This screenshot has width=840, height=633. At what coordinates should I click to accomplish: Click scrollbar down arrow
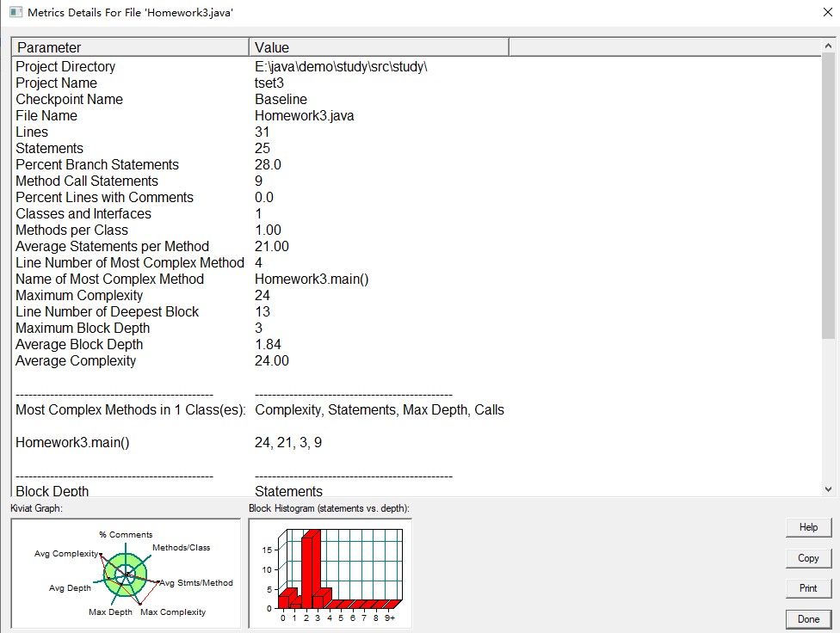[828, 489]
